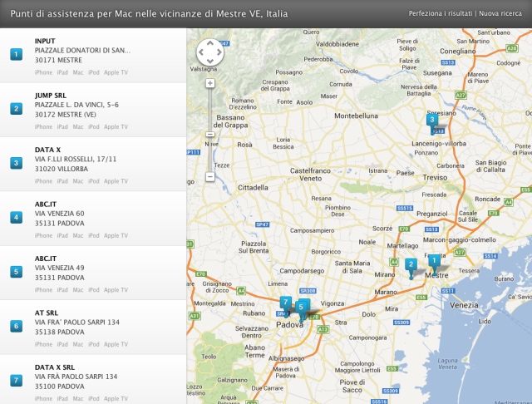This screenshot has height=404, width=532.
Task: Select map pin 3 near Villorba
Action: [432, 121]
